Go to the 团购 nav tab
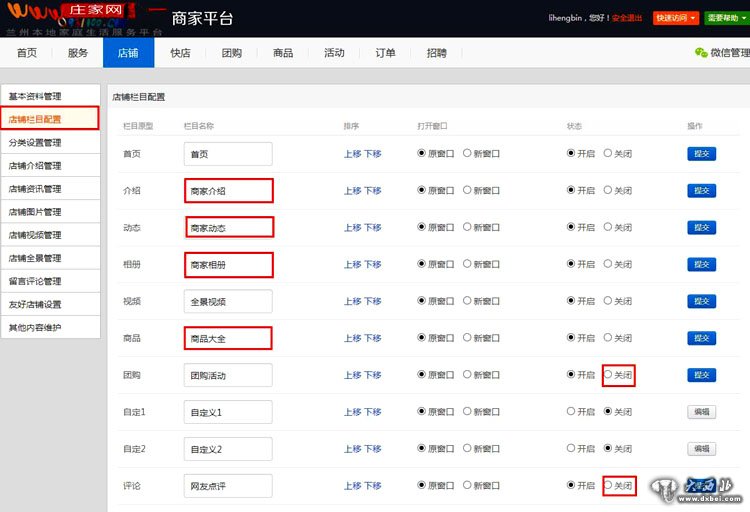This screenshot has width=750, height=512. click(x=231, y=53)
